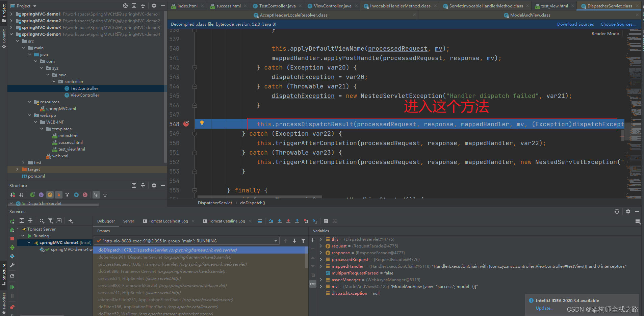Image resolution: width=644 pixels, height=316 pixels.
Task: Click filter frames funnel icon
Action: coord(303,241)
